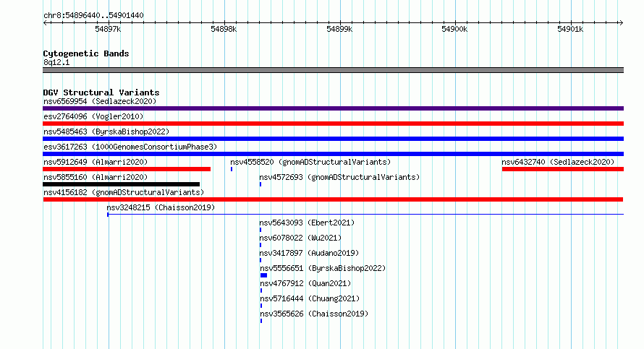The image size is (644, 349).
Task: Open nsv3565626 (Chaisson2019) variant label
Action: [314, 314]
